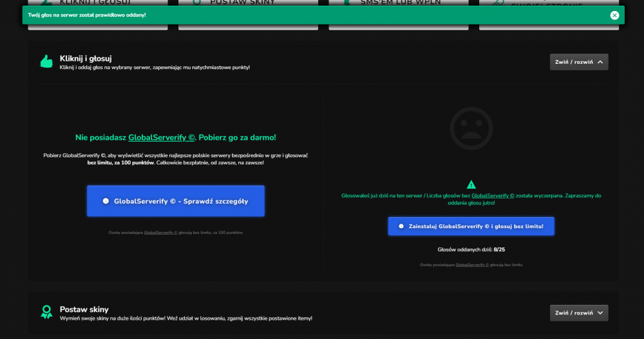Click the Kliknij i głosuj section title

point(86,59)
